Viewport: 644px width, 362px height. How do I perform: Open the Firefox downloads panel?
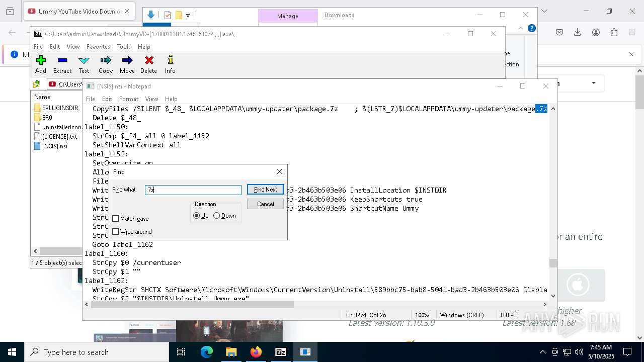coord(578,32)
